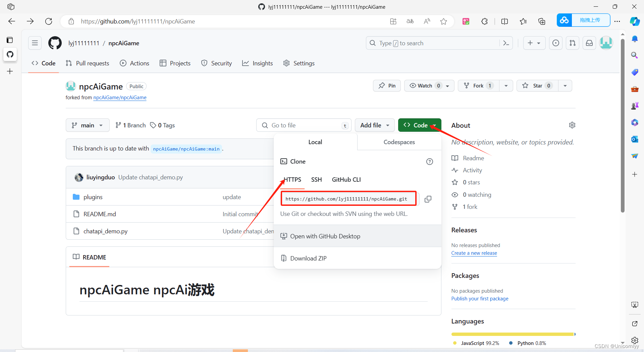The width and height of the screenshot is (644, 352).
Task: Expand the main branch selector
Action: (x=88, y=125)
